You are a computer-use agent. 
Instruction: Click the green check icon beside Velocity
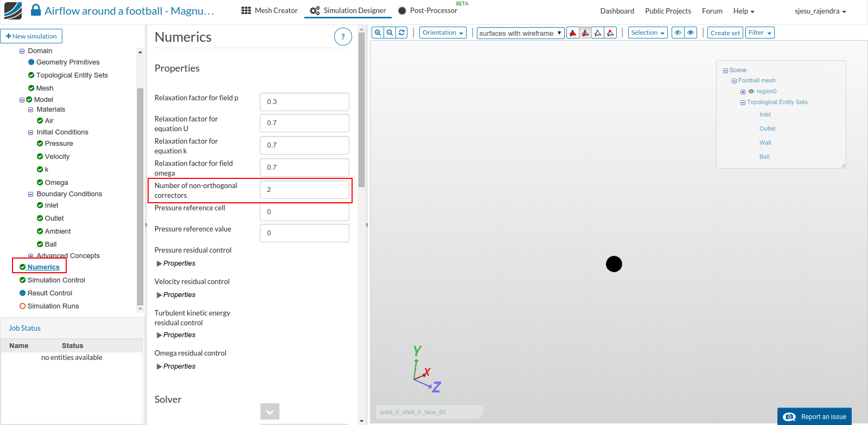[40, 157]
